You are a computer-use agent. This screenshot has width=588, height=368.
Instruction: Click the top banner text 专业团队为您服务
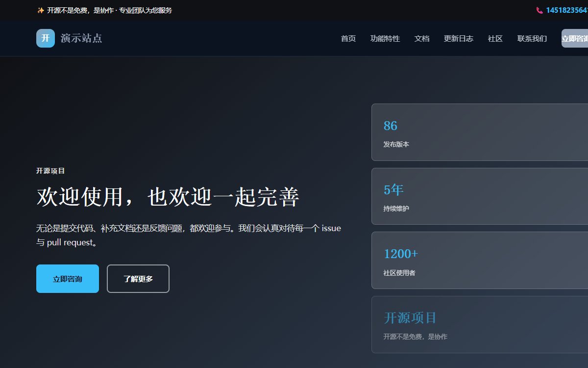point(146,10)
